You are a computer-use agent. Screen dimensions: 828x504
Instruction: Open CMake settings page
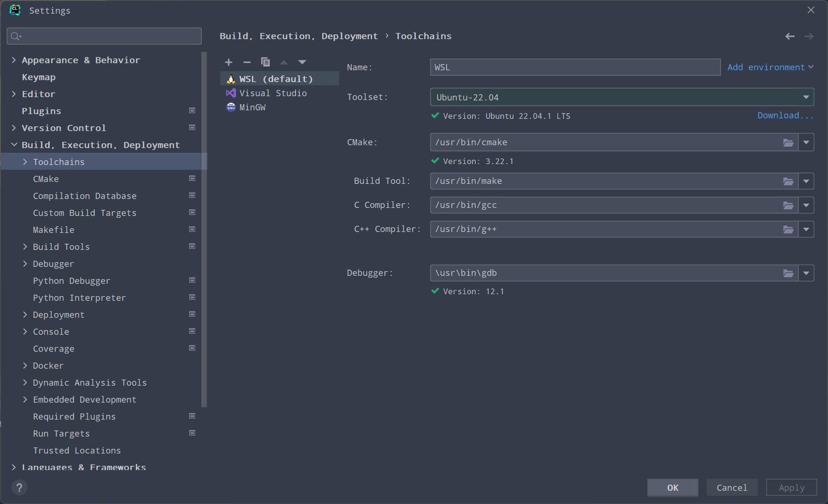46,179
